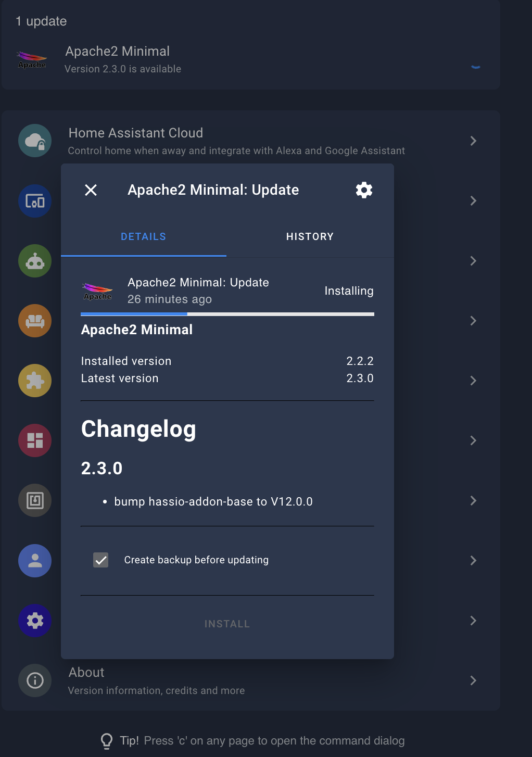Open System settings via the purple gear icon
The width and height of the screenshot is (532, 757).
tap(34, 621)
